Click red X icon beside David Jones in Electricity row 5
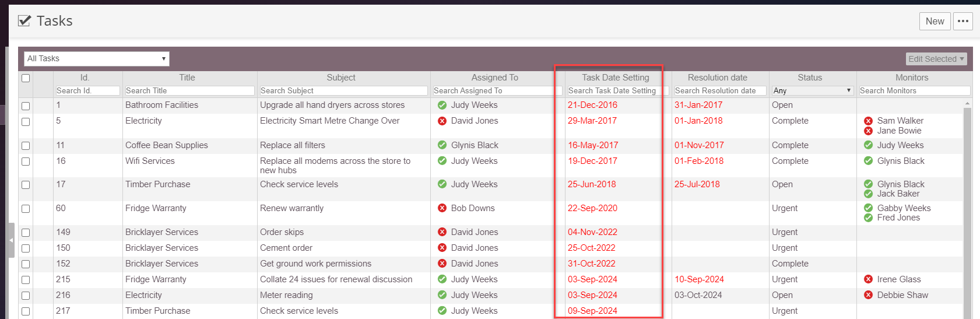Screen dimensions: 980x319 pyautogui.click(x=442, y=121)
